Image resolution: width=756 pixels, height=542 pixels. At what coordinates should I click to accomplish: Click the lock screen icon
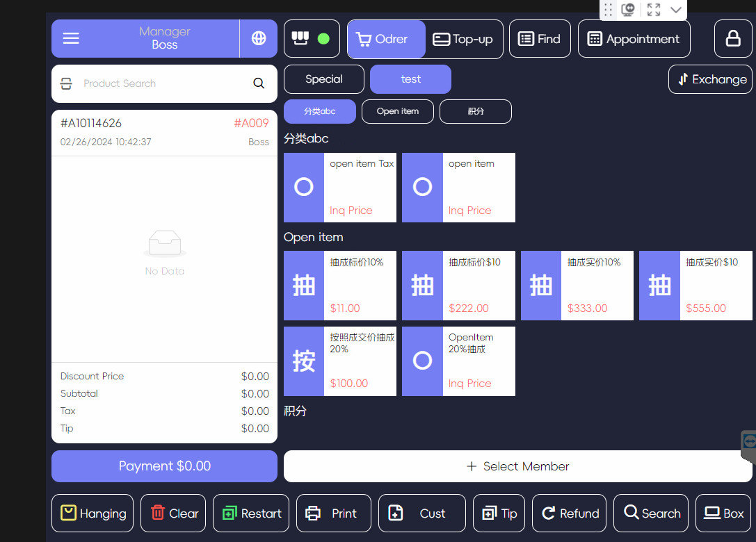[733, 39]
